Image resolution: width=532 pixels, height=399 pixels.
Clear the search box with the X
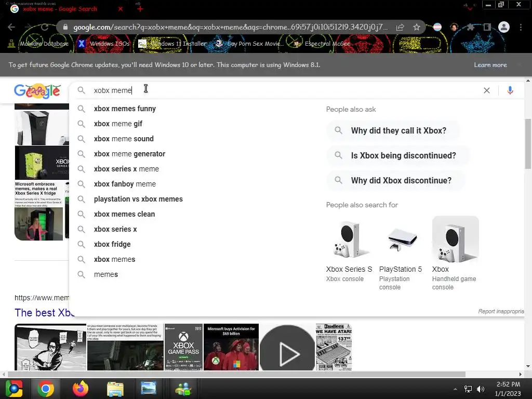coord(486,90)
